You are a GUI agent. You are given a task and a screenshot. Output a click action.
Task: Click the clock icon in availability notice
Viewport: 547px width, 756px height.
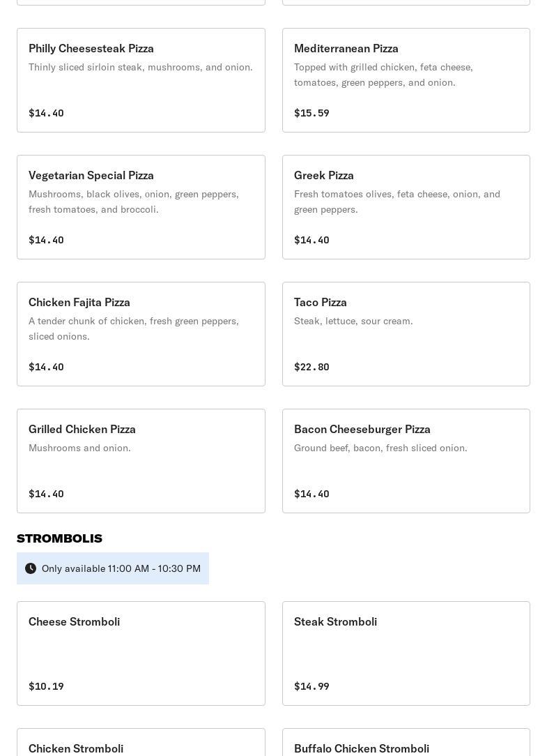coord(31,568)
